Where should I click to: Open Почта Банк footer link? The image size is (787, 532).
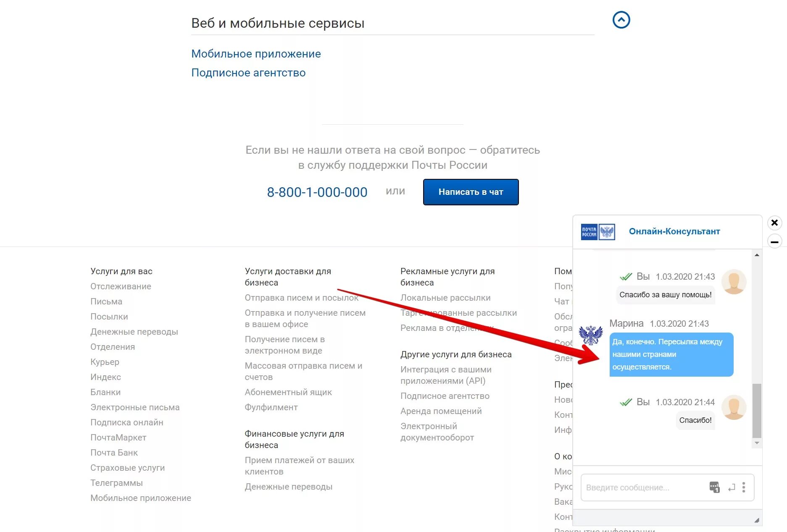point(114,453)
